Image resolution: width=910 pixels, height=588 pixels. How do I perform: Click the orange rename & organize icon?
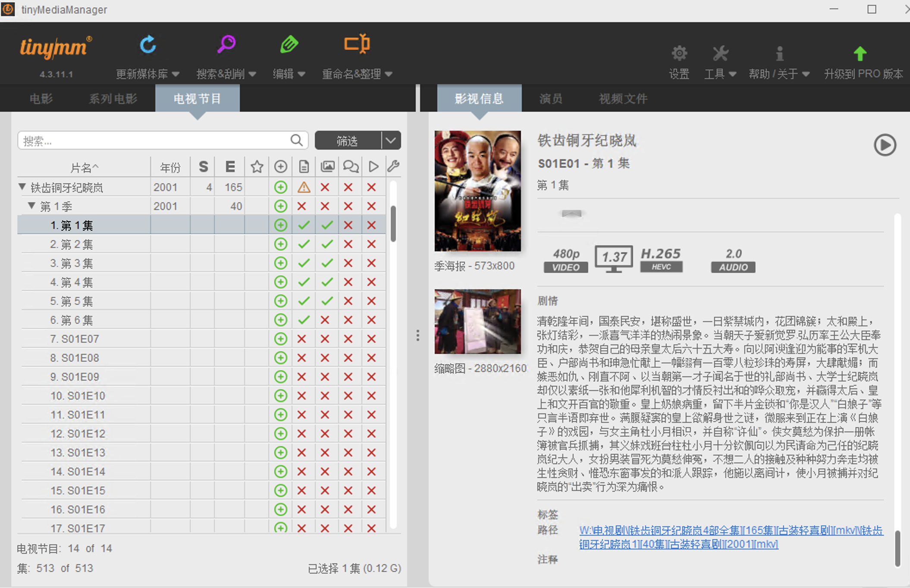tap(357, 44)
